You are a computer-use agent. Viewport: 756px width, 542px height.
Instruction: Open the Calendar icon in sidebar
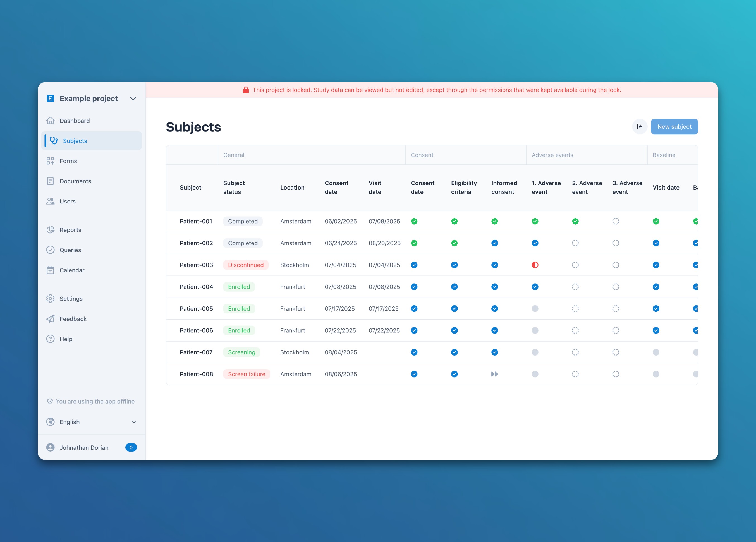[x=50, y=270]
